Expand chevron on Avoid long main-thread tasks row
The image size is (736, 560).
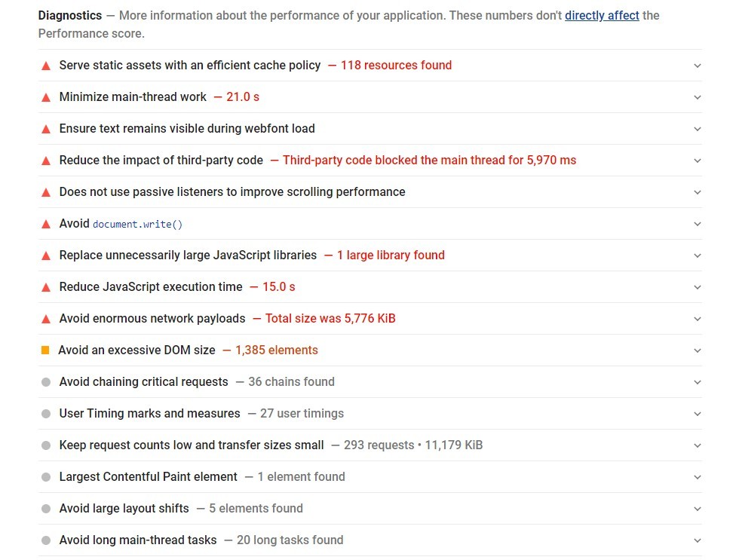tap(698, 540)
